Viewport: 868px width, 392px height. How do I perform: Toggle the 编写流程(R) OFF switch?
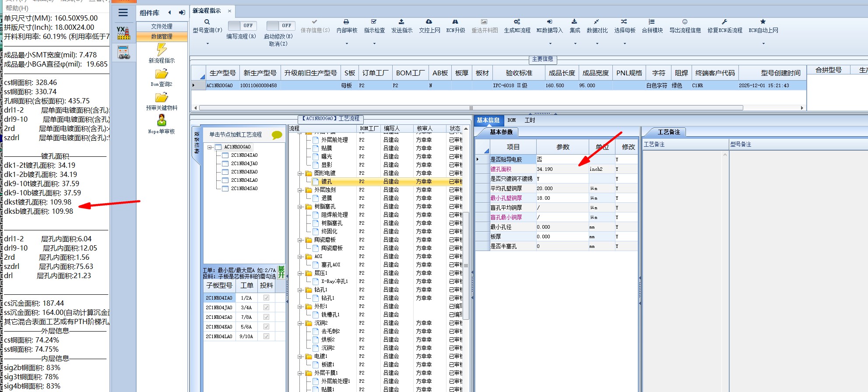click(242, 26)
